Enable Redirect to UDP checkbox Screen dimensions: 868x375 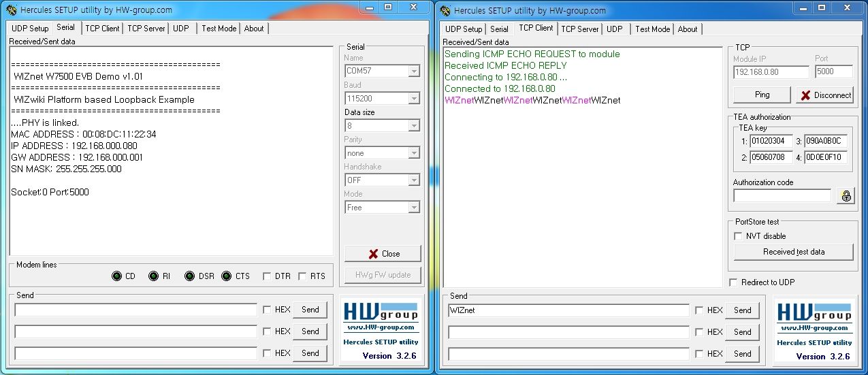click(733, 282)
